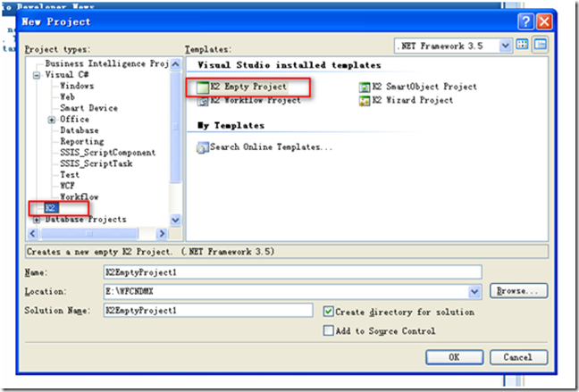Select Workflow project type

[x=80, y=196]
